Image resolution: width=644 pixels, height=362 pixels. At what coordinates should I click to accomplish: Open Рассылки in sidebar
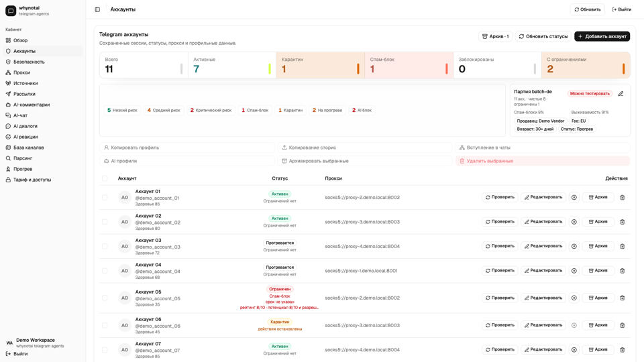tap(43, 94)
